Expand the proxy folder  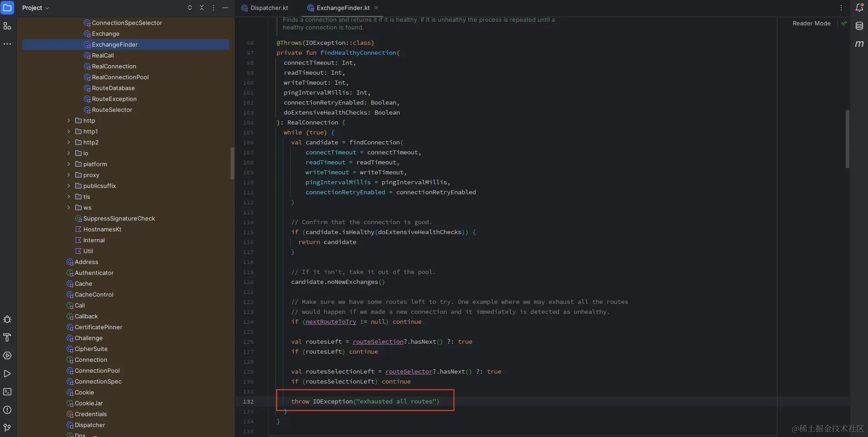point(69,175)
